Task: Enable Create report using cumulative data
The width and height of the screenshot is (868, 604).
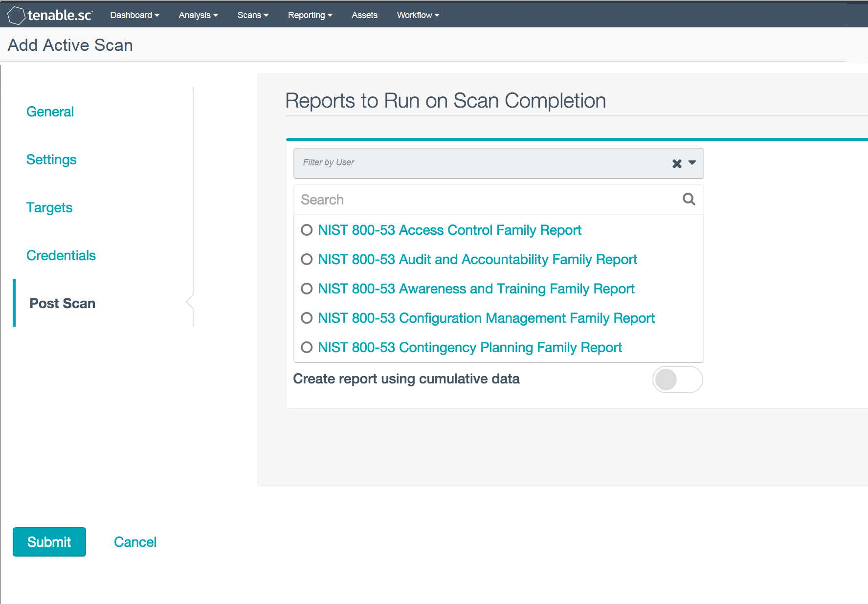Action: (x=677, y=380)
